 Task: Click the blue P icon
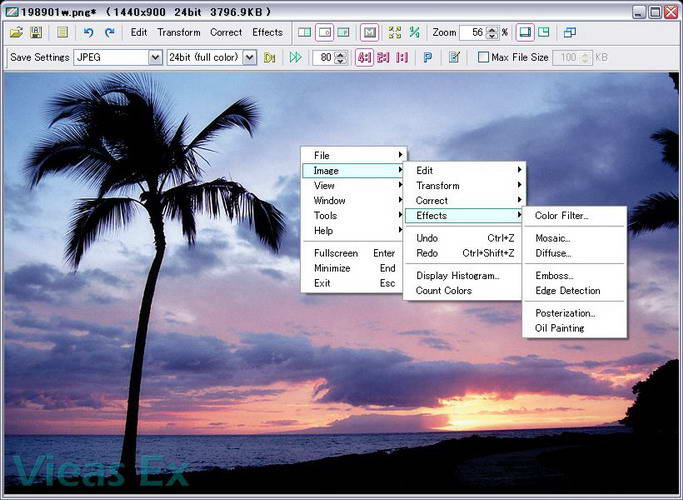428,58
